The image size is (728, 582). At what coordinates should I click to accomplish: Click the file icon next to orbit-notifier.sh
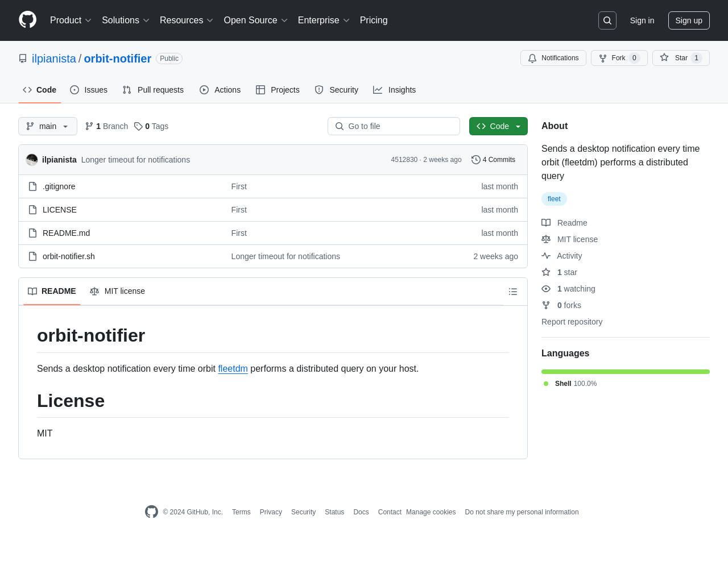[x=33, y=256]
